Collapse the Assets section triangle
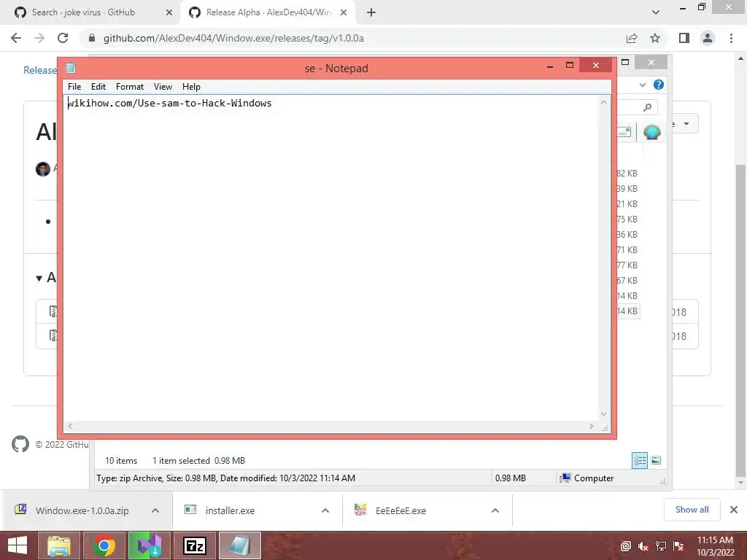 coord(39,278)
